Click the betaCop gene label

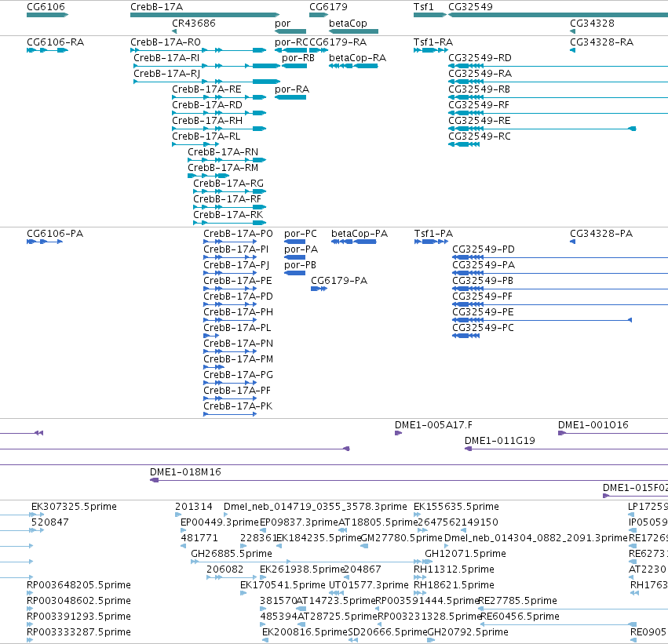click(348, 24)
